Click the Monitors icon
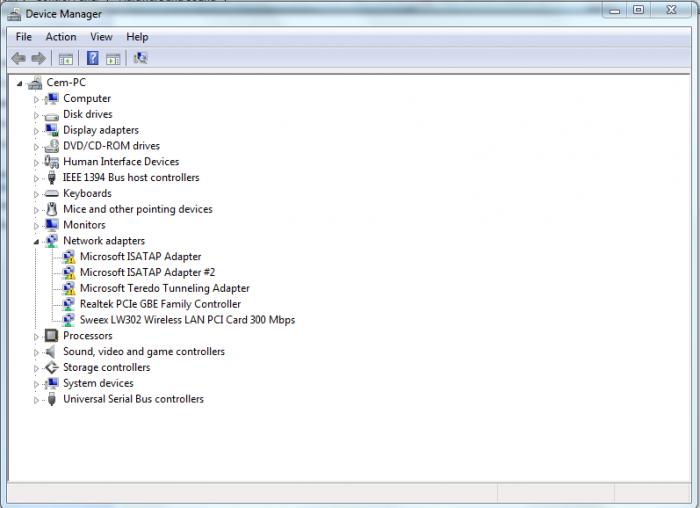The width and height of the screenshot is (700, 508). [x=52, y=225]
